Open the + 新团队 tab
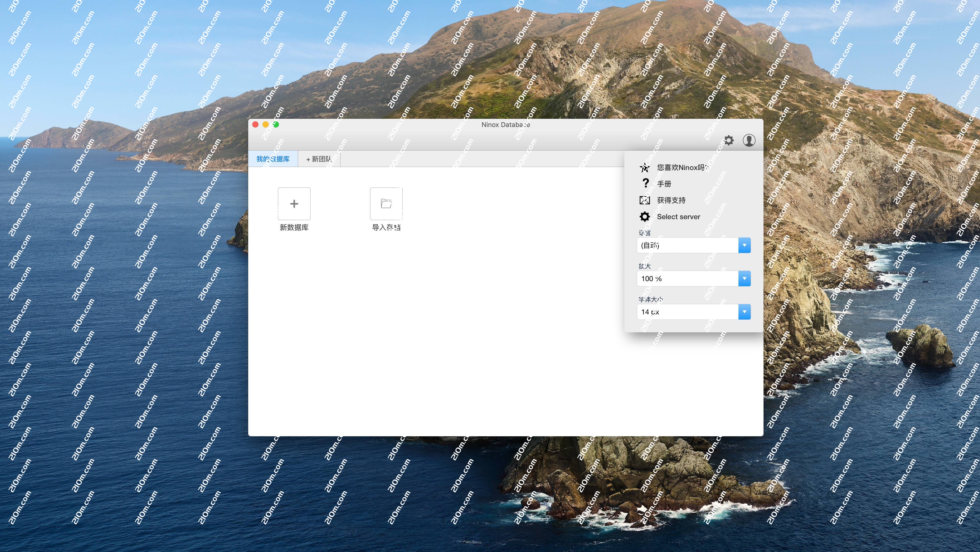 click(x=319, y=159)
